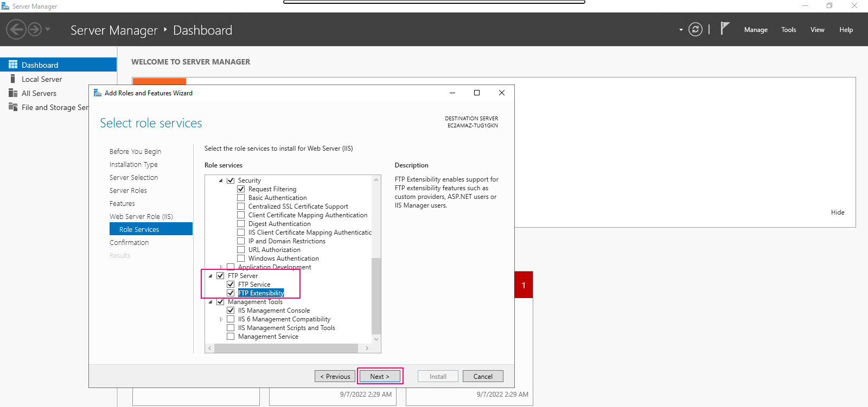Click the refresh icon in Server Manager header
This screenshot has height=407, width=868.
pyautogui.click(x=695, y=29)
